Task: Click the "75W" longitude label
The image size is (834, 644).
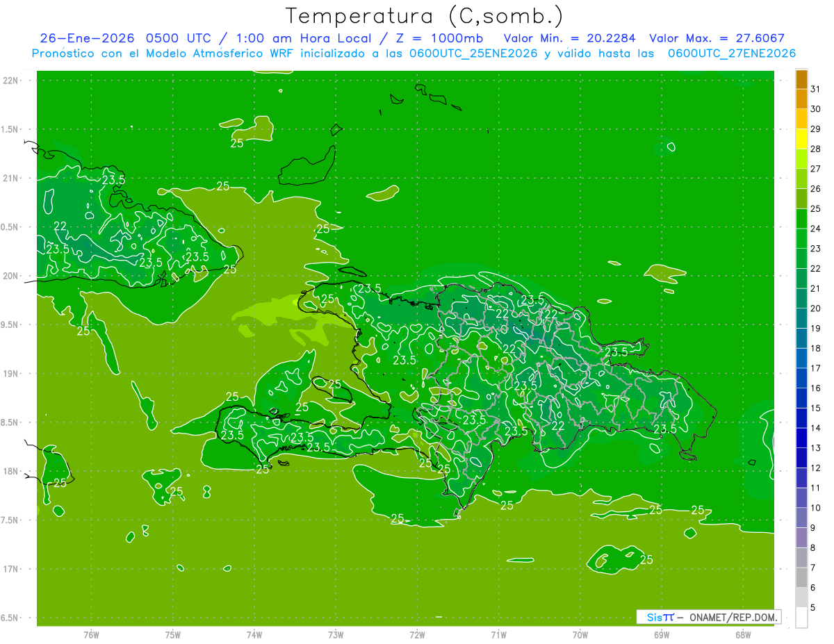Action: tap(173, 635)
